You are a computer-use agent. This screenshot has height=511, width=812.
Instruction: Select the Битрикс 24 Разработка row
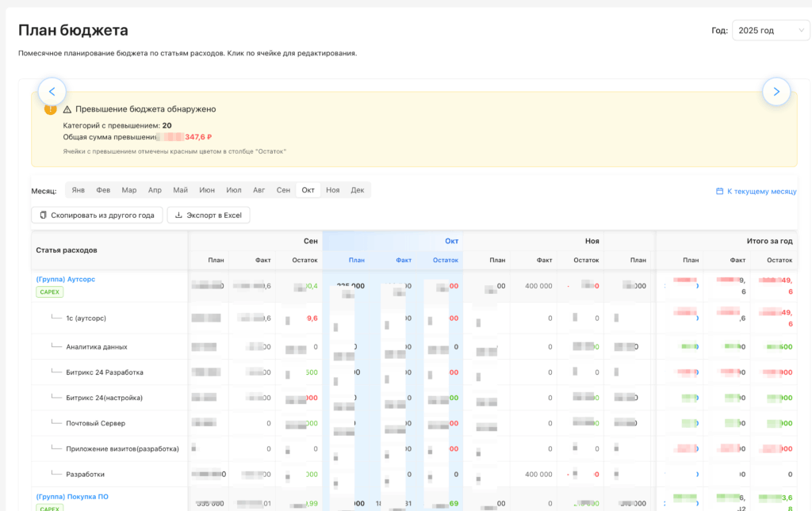click(105, 372)
